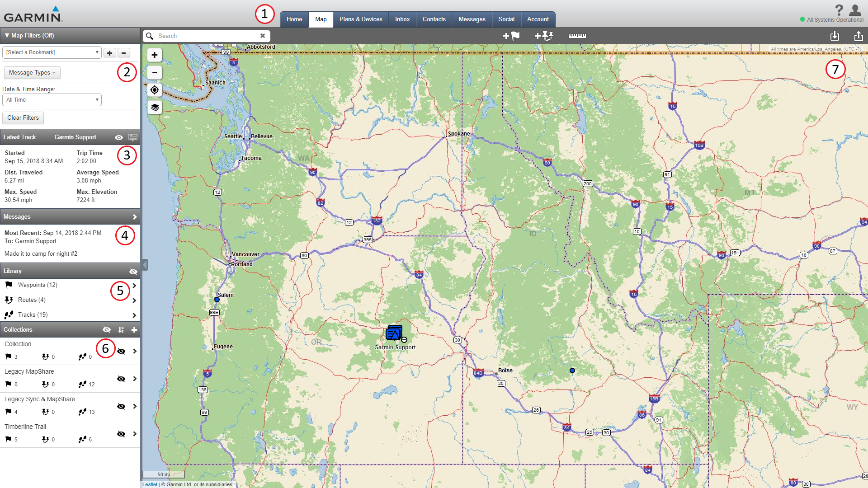868x488 pixels.
Task: Expand the Legacy MapShare collection
Action: tap(135, 379)
